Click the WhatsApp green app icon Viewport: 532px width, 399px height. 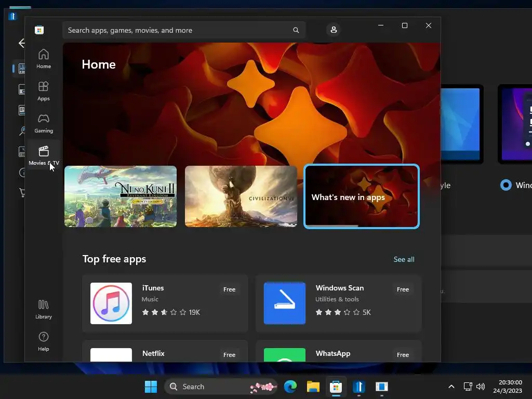(x=285, y=355)
